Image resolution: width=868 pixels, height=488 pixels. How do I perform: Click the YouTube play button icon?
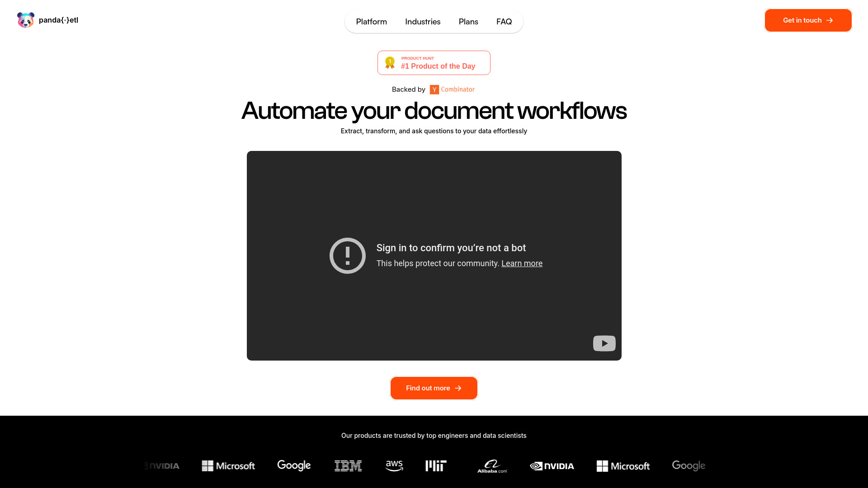tap(604, 343)
